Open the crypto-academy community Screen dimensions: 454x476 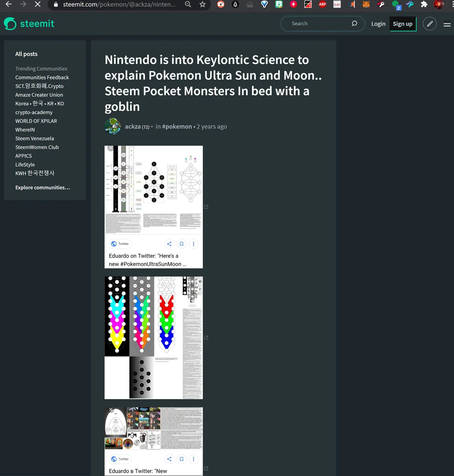[x=34, y=112]
